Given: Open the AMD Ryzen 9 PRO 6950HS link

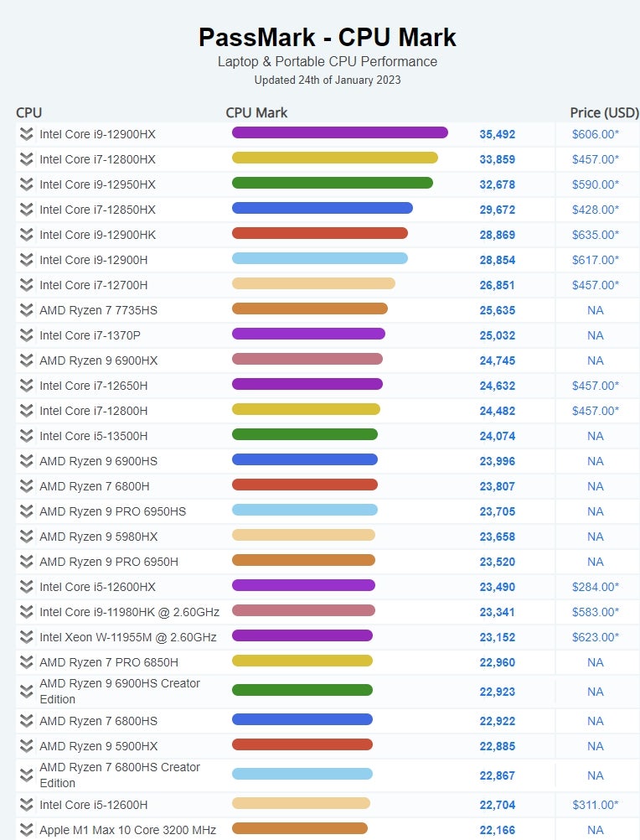Looking at the screenshot, I should click(113, 511).
